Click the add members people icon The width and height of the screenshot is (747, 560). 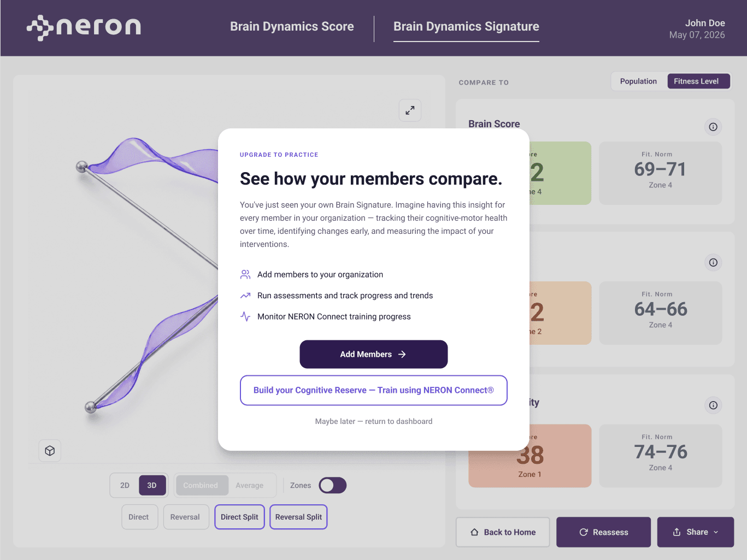[245, 274]
